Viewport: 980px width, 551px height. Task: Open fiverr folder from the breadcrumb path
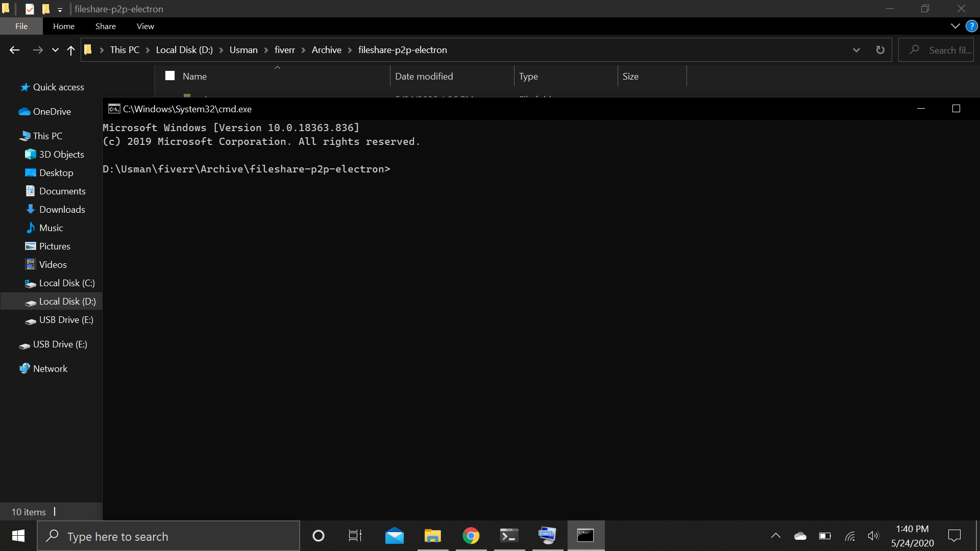tap(285, 49)
